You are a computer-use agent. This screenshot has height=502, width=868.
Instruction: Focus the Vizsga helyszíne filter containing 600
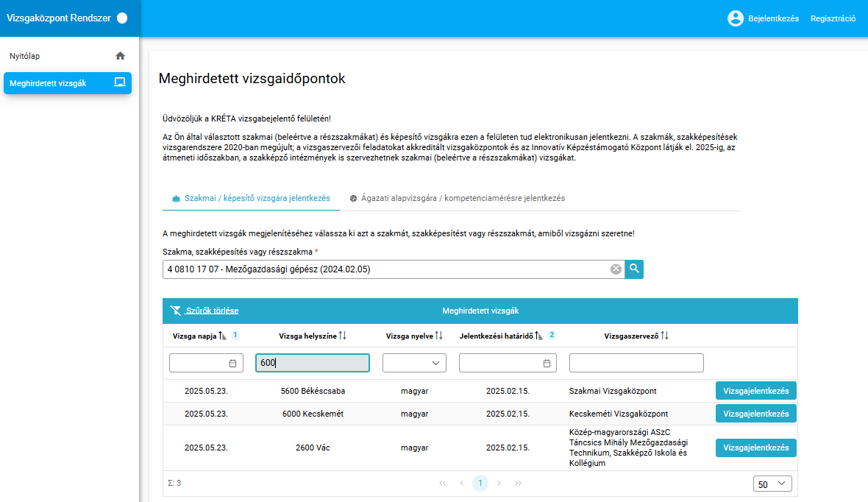click(x=312, y=363)
